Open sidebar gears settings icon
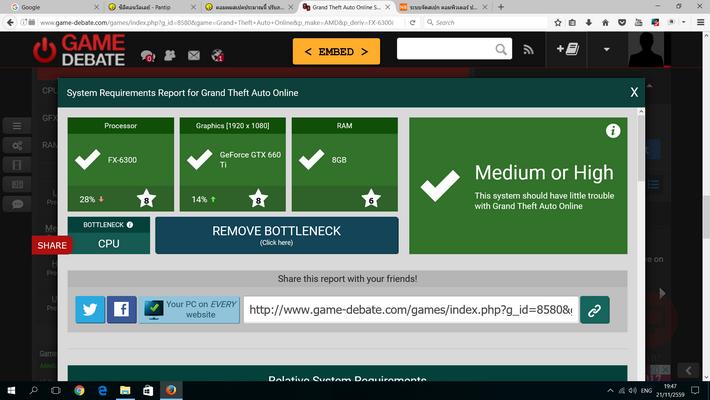The image size is (710, 400). pos(17,145)
